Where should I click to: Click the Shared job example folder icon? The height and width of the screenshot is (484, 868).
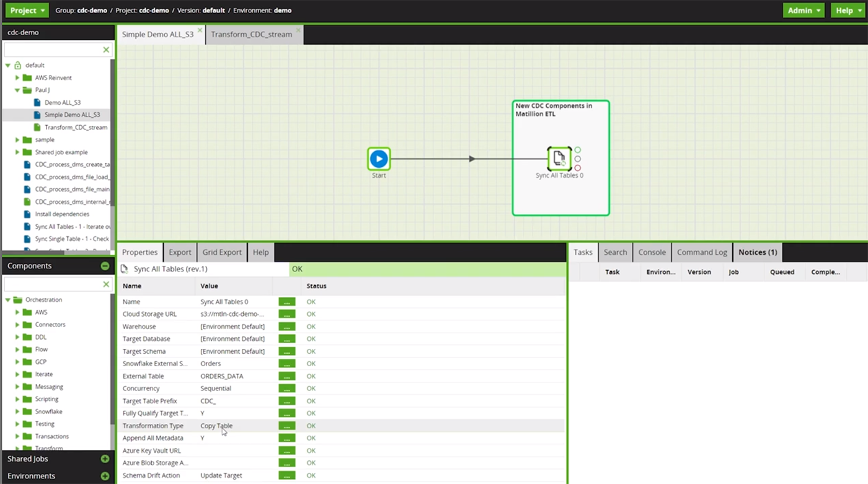27,152
